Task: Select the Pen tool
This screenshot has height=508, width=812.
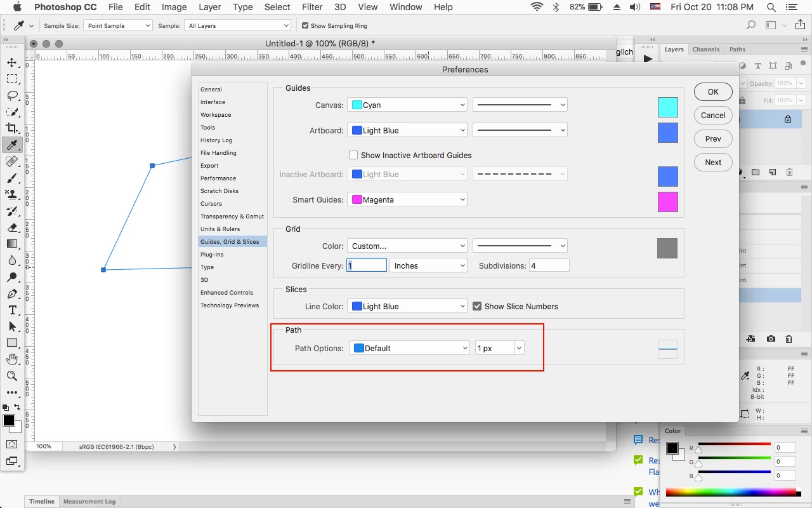Action: point(12,293)
